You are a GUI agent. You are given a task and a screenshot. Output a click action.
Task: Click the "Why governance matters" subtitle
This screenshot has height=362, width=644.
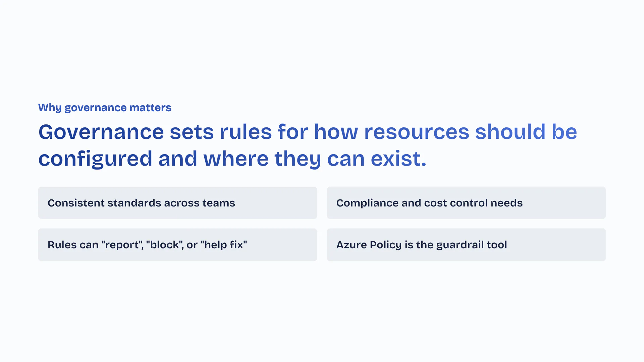pos(105,108)
